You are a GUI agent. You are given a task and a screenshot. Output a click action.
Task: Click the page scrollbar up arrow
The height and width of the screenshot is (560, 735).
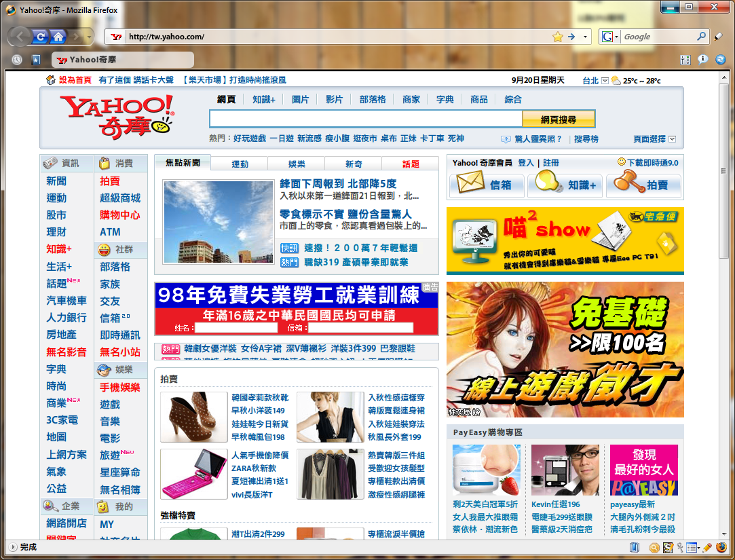click(724, 77)
